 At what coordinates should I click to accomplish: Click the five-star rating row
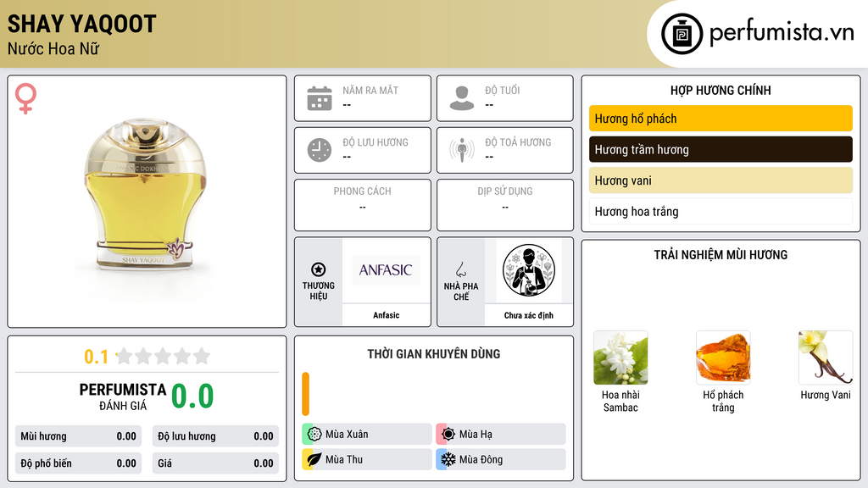163,356
